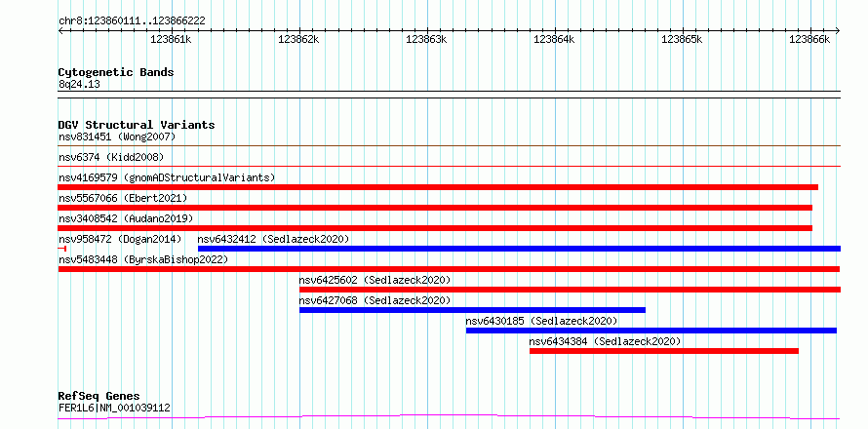Select the nsv6430185 Sedlazeck2020 blue bar
The height and width of the screenshot is (429, 868).
point(651,331)
